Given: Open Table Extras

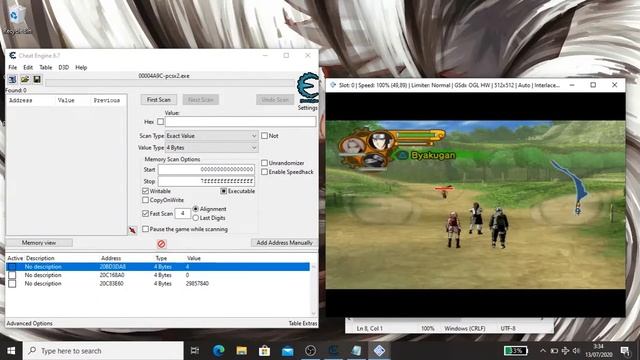Looking at the screenshot, I should click(303, 323).
